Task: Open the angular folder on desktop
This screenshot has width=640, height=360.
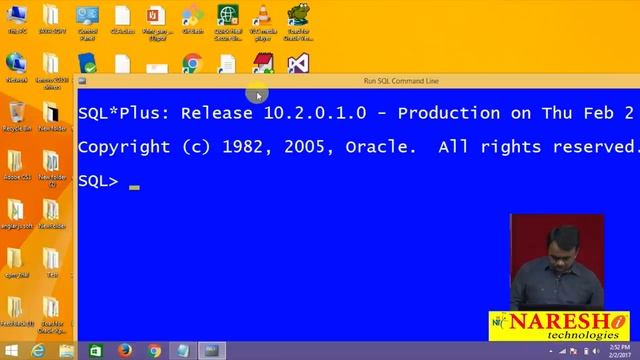Action: coord(17,214)
